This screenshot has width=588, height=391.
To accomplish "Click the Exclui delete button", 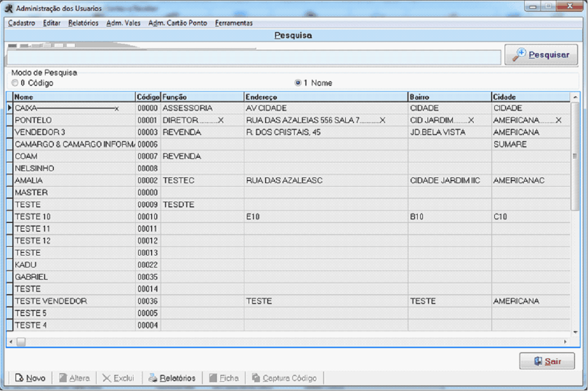I will [x=118, y=378].
